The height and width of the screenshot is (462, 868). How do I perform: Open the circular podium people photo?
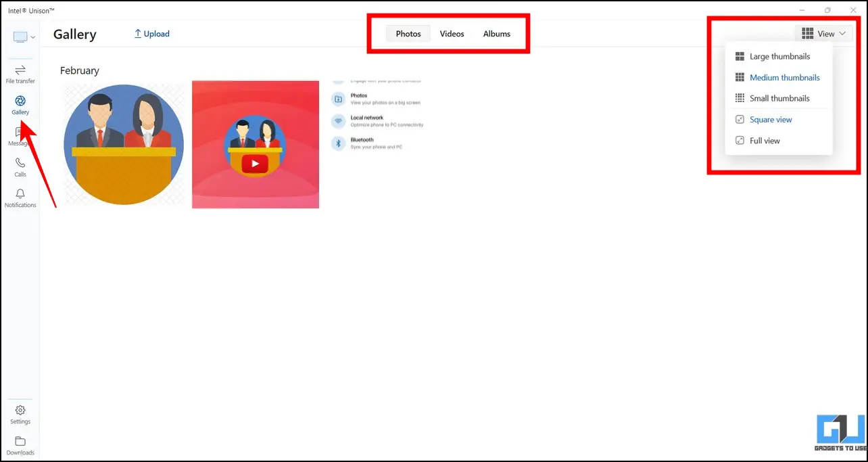tap(124, 145)
